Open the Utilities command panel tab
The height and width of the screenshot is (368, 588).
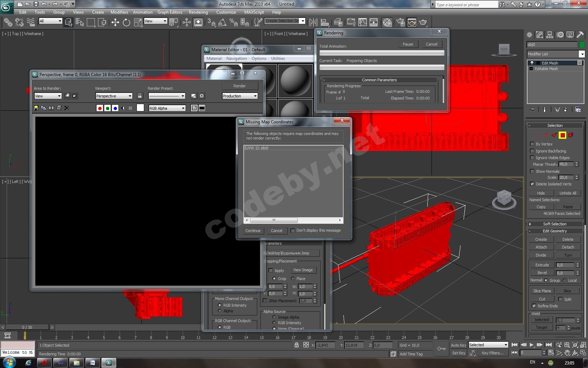(580, 35)
